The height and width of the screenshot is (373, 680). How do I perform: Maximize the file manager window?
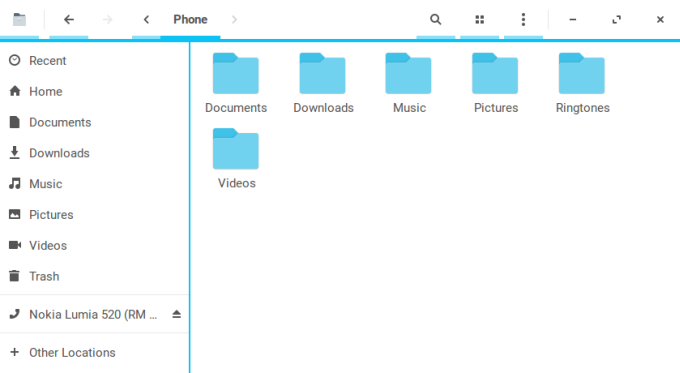click(617, 20)
